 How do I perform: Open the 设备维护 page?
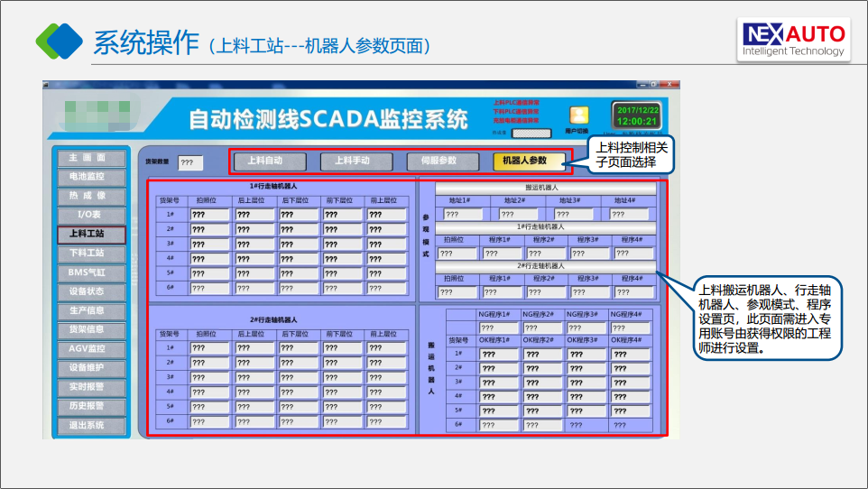[91, 368]
